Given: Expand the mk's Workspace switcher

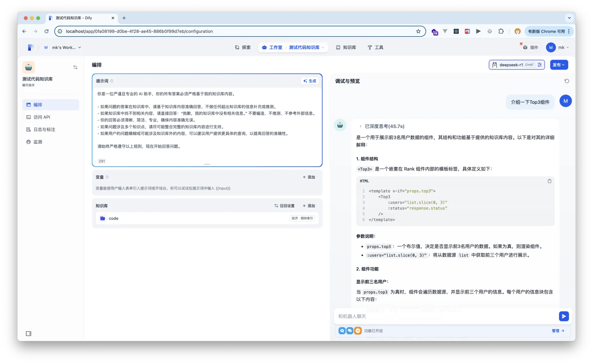Looking at the screenshot, I should click(63, 47).
